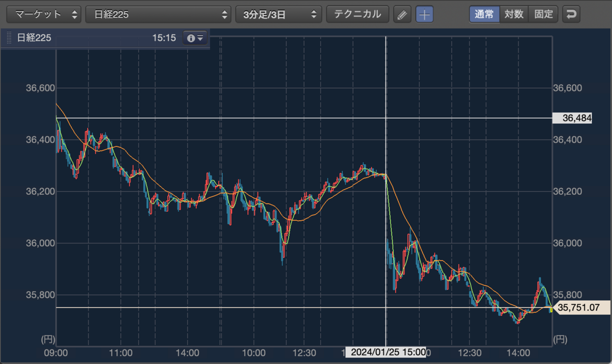The width and height of the screenshot is (612, 364).
Task: Click the right-axis 36,200 price label
Action: [567, 192]
